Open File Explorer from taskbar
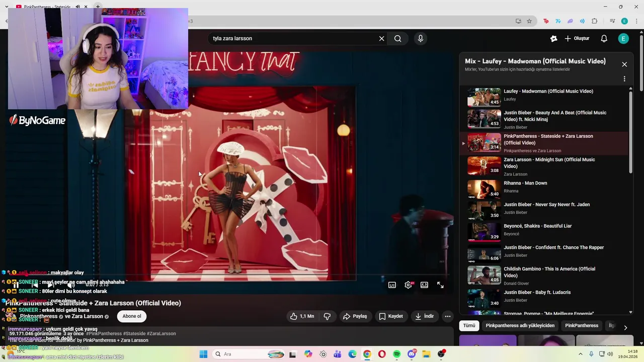Viewport: 644px width, 362px height. (x=426, y=354)
